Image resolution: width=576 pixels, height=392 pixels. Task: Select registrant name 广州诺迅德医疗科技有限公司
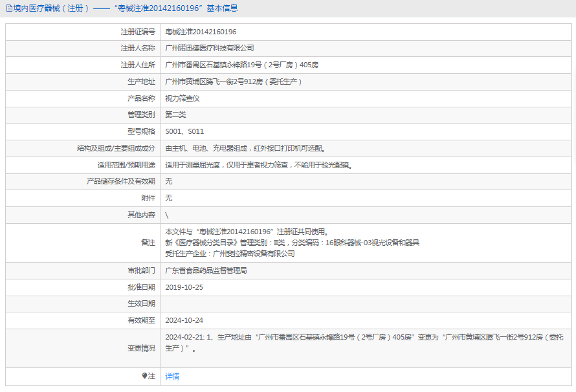210,48
